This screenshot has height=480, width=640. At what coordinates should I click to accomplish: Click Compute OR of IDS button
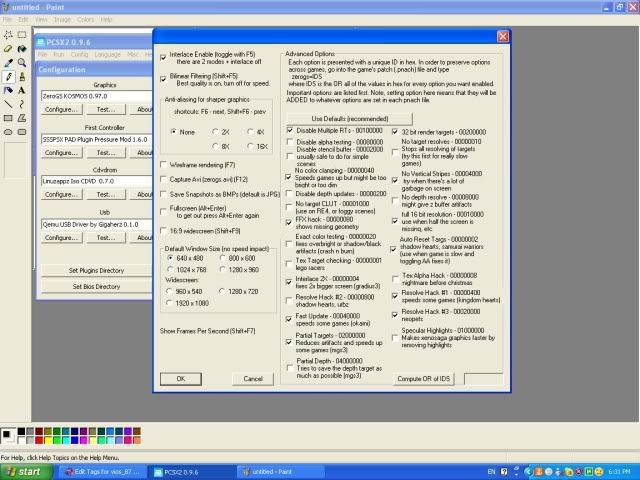424,379
